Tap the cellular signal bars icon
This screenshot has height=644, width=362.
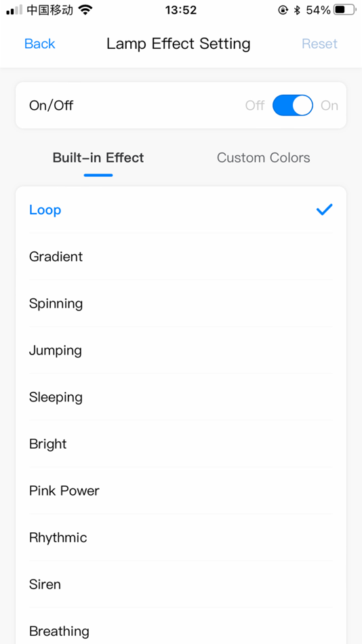click(x=14, y=10)
